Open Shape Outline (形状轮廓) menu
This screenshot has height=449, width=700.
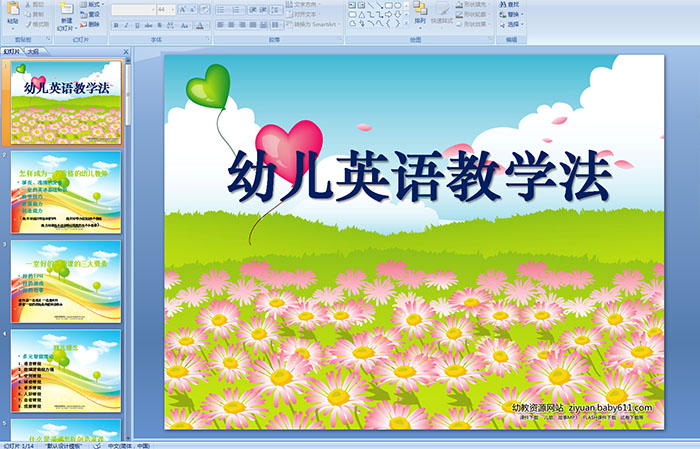coord(472,14)
